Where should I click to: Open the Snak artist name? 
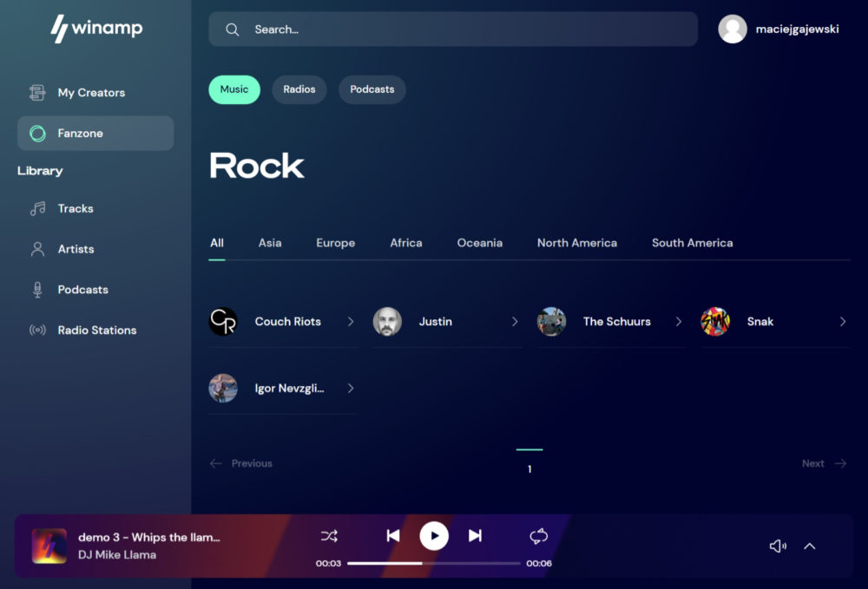pyautogui.click(x=760, y=321)
